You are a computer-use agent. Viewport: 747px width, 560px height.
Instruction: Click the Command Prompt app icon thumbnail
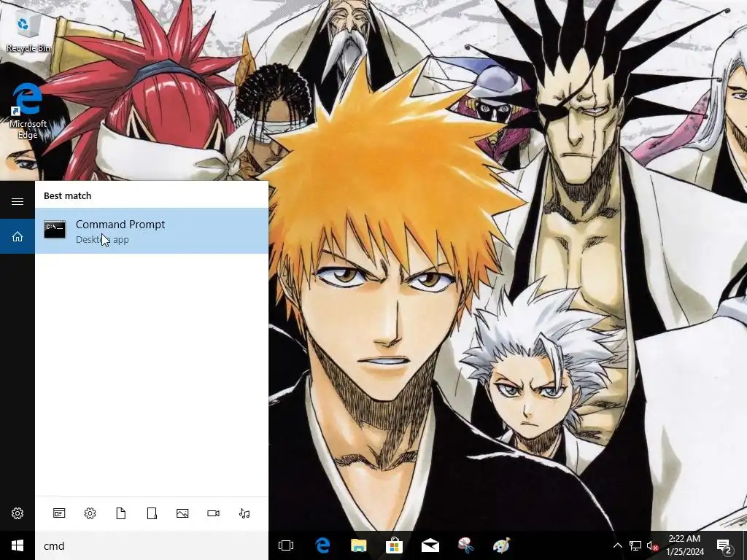coord(55,230)
